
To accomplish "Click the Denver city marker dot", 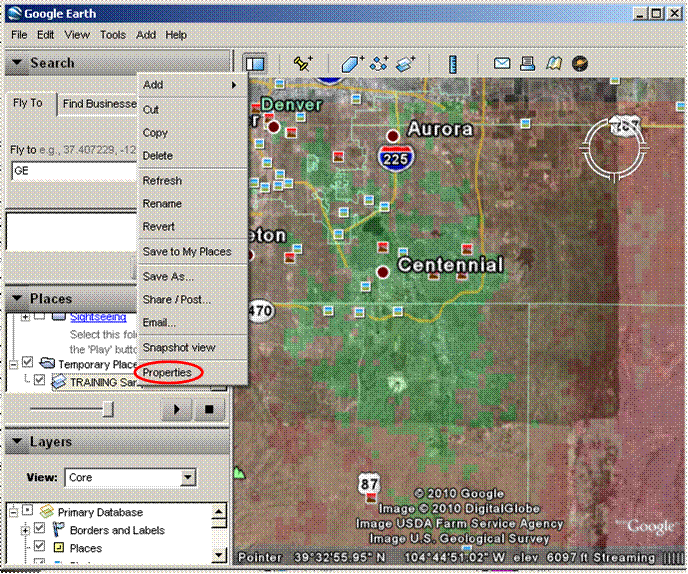I will pos(274,127).
